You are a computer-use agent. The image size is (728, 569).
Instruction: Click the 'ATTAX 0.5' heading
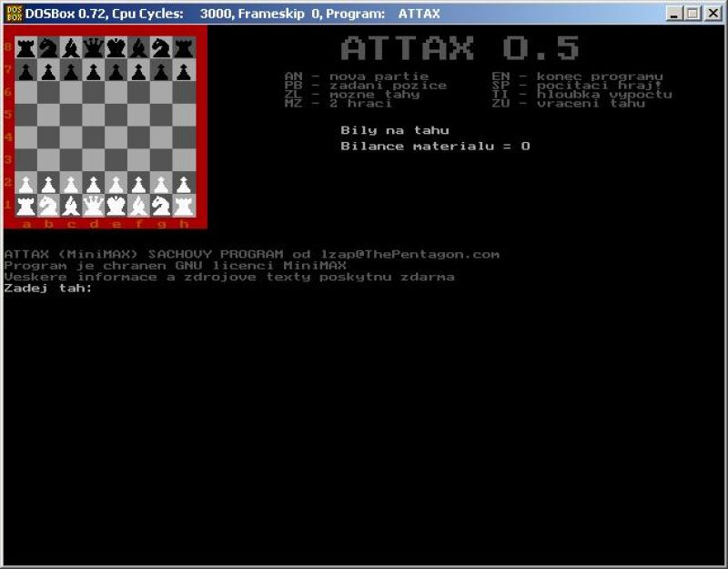[x=460, y=48]
